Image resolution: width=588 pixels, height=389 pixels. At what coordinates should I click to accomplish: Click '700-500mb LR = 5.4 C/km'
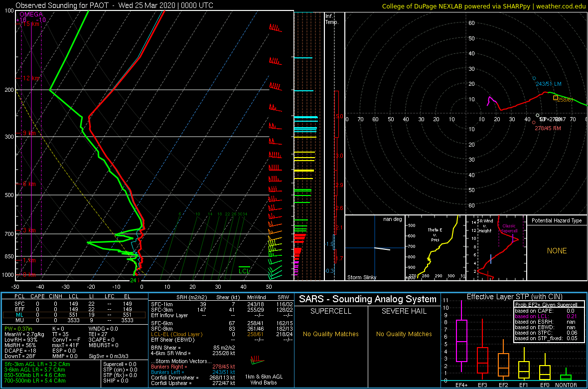[x=36, y=381]
